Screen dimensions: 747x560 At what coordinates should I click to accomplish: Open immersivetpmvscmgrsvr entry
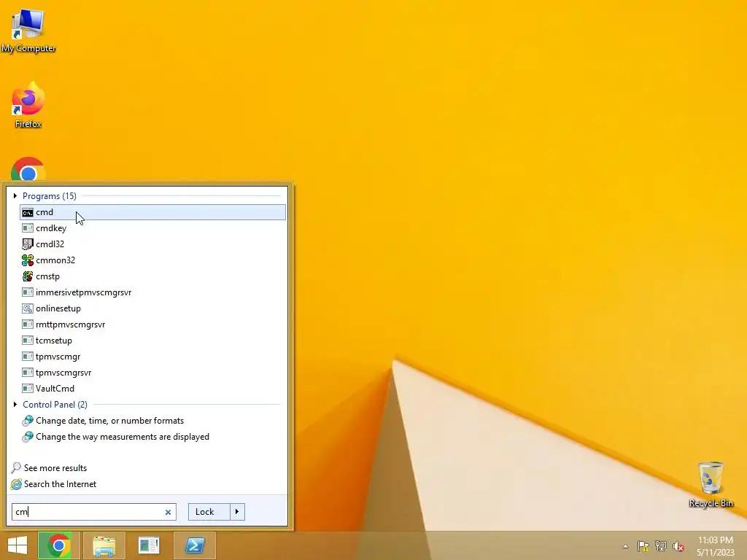(x=152, y=292)
